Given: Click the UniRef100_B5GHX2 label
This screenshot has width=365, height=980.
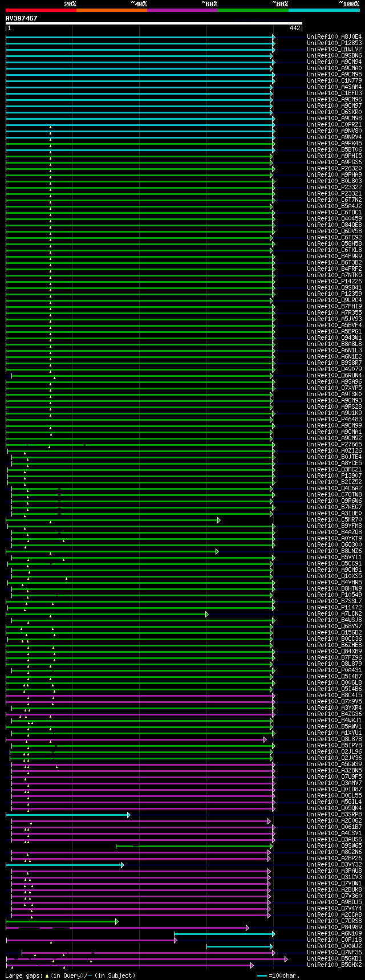Looking at the screenshot, I should [x=334, y=965].
